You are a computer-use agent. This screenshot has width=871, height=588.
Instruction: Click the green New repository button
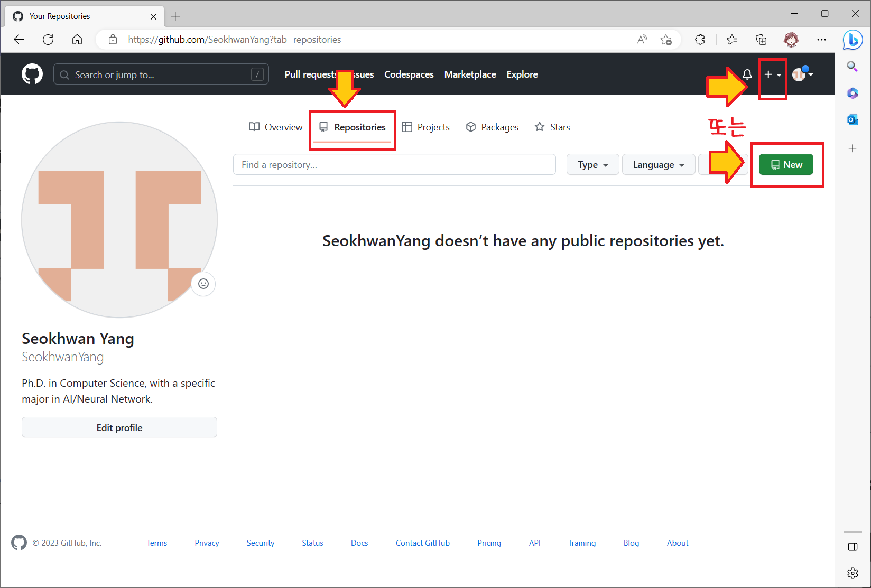[x=786, y=164]
